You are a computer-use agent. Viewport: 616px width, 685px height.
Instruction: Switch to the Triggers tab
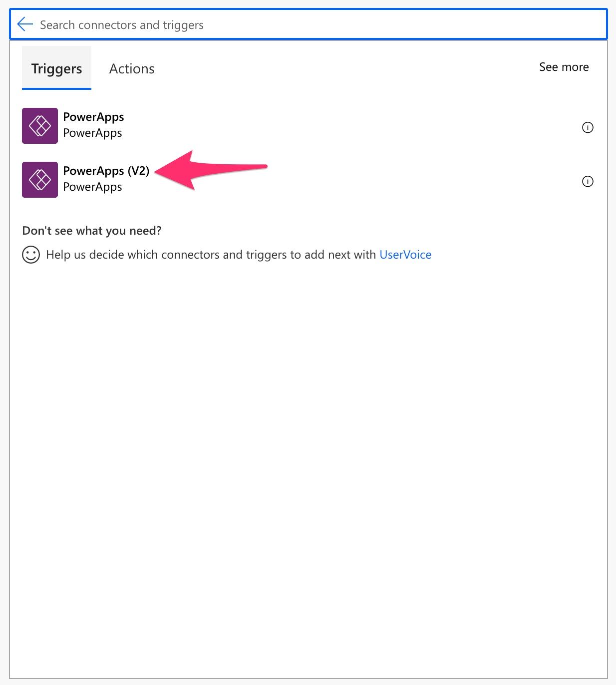pos(56,68)
